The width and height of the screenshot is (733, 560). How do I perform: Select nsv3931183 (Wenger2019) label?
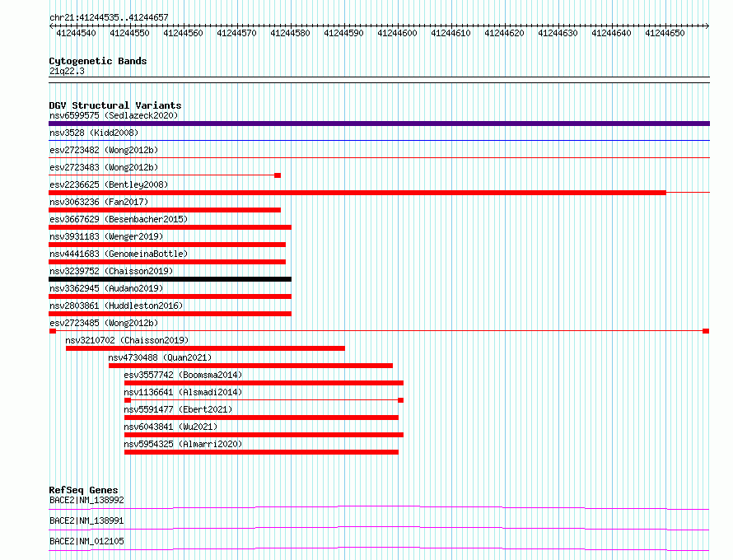click(x=106, y=236)
